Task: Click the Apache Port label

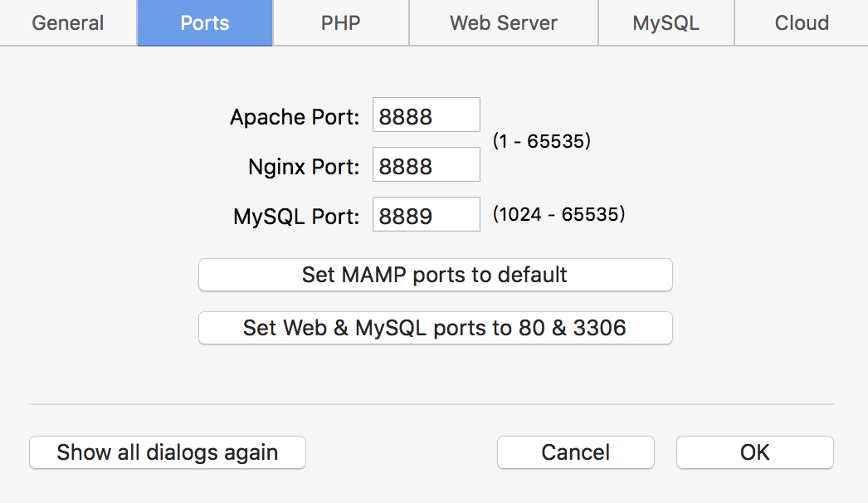Action: coord(295,117)
